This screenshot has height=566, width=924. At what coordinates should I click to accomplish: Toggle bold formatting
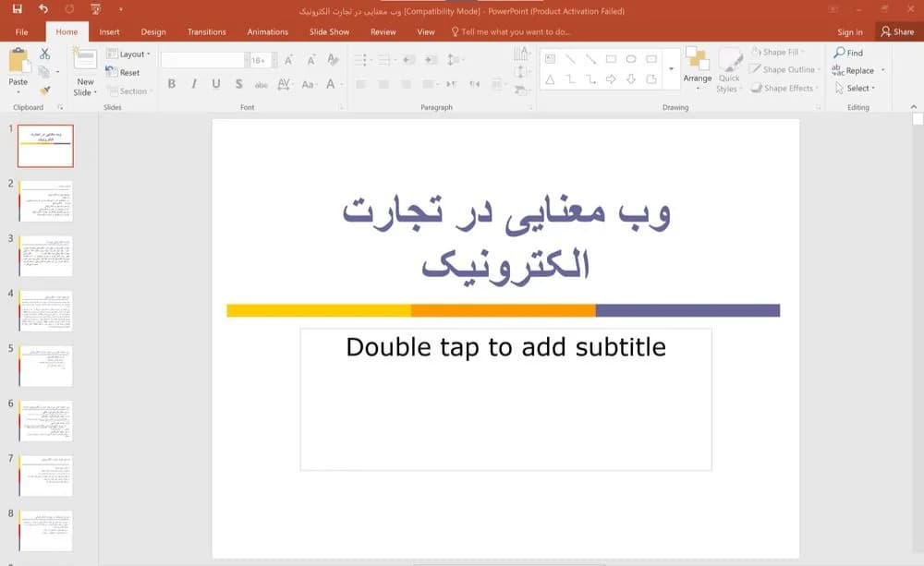(x=172, y=84)
